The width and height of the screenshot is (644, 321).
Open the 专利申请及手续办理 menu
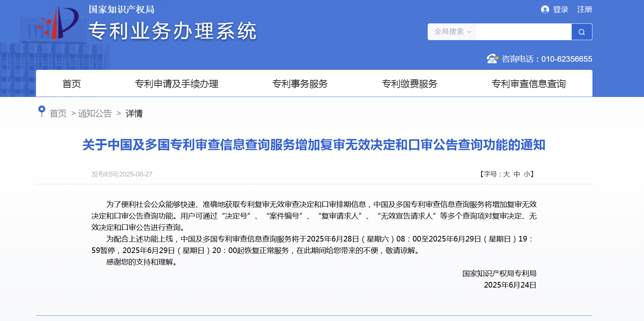[177, 84]
